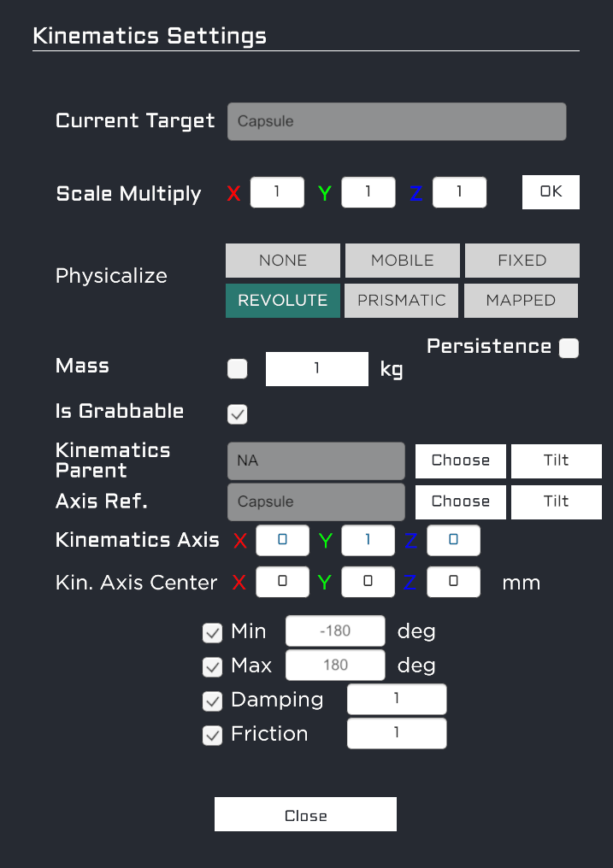Toggle the Damping checkbox
The image size is (613, 868).
(212, 701)
